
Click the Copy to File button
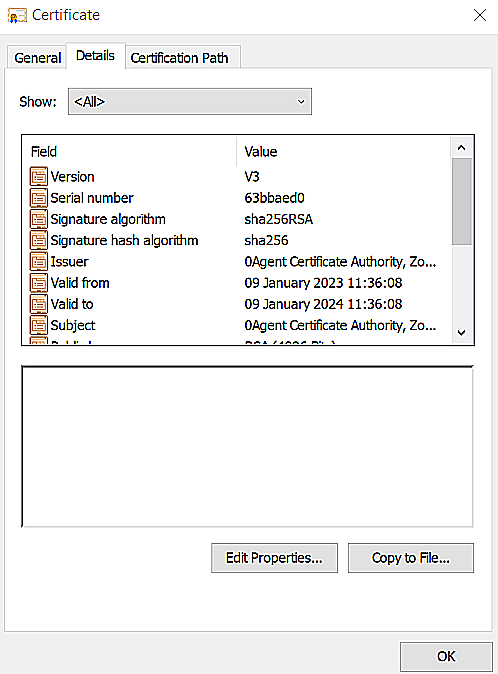411,558
